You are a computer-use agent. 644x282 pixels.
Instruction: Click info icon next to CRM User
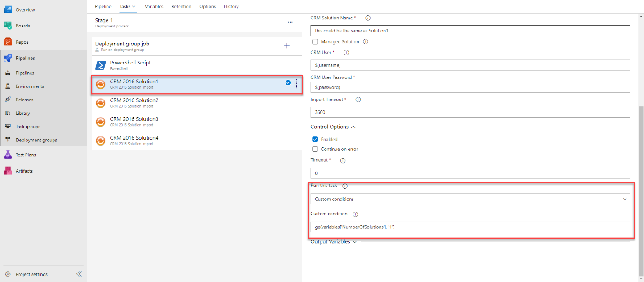tap(346, 52)
